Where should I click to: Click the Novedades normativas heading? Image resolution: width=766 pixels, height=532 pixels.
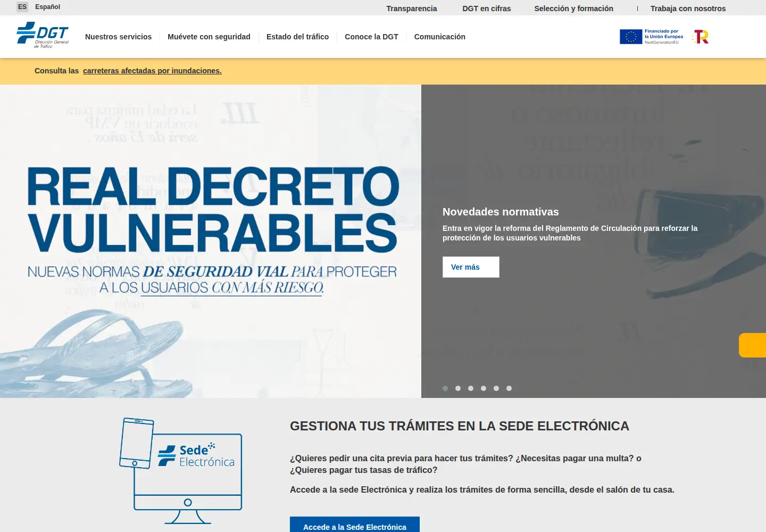coord(501,212)
